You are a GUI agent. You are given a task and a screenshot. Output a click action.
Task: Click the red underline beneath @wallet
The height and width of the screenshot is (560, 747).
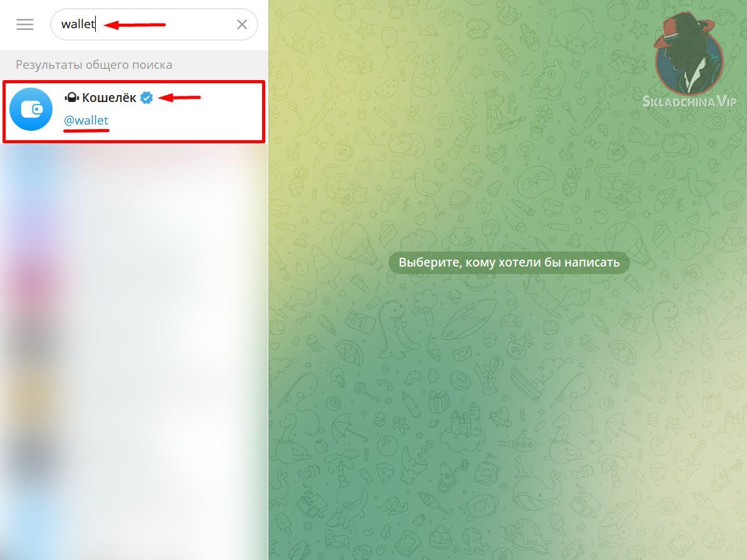[86, 129]
